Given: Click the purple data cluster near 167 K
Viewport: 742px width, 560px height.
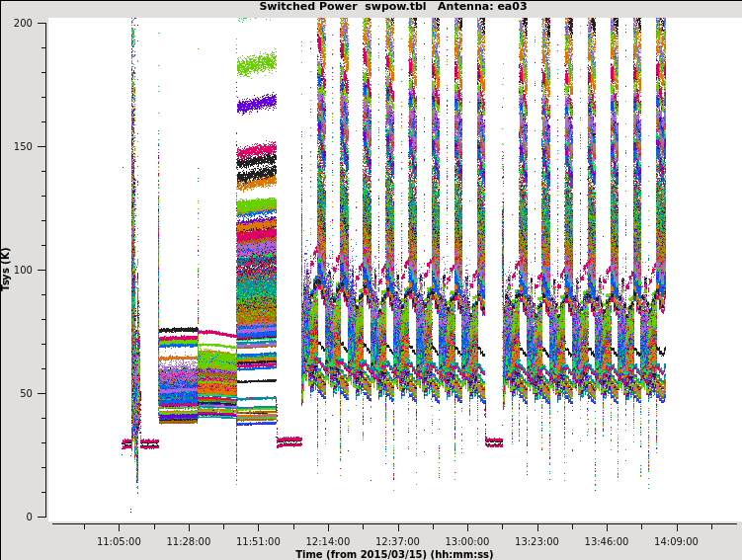Looking at the screenshot, I should pos(256,104).
